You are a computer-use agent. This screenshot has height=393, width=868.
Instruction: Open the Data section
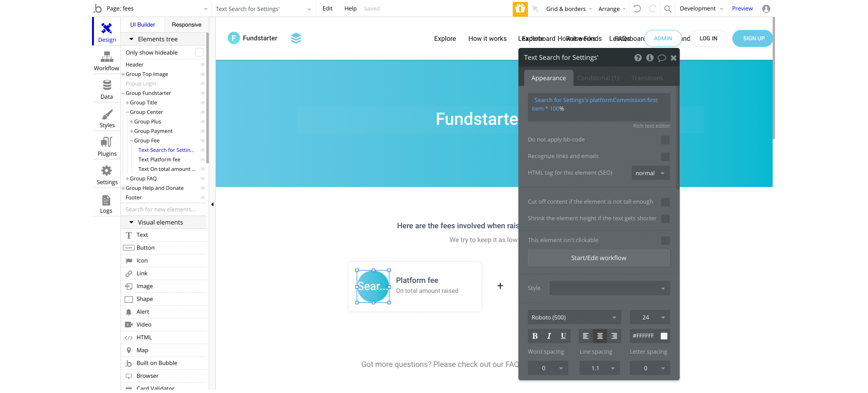107,89
